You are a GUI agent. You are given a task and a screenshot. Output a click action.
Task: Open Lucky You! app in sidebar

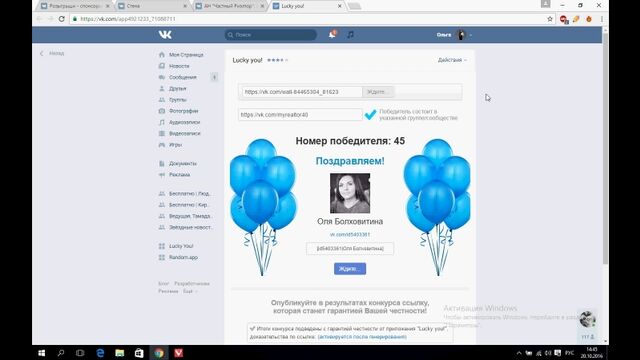181,246
